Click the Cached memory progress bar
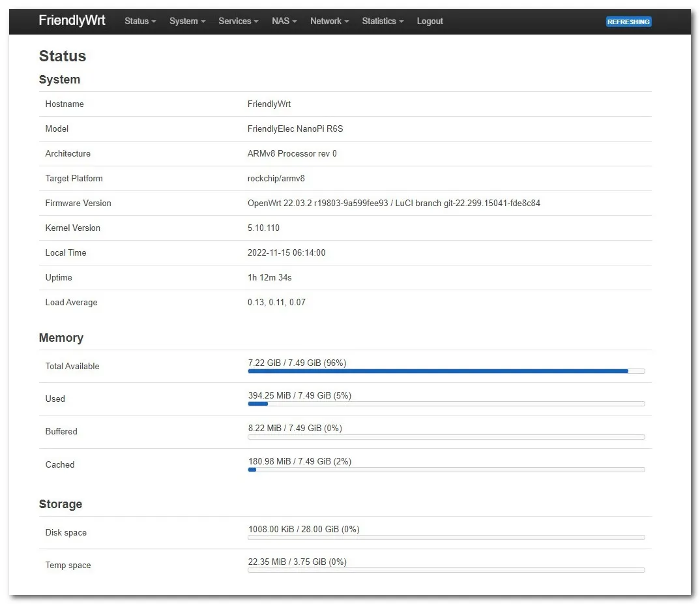This screenshot has width=700, height=604. (x=446, y=470)
